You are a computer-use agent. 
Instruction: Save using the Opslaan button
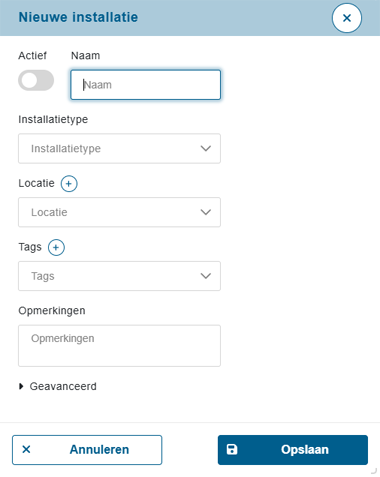[x=293, y=450]
